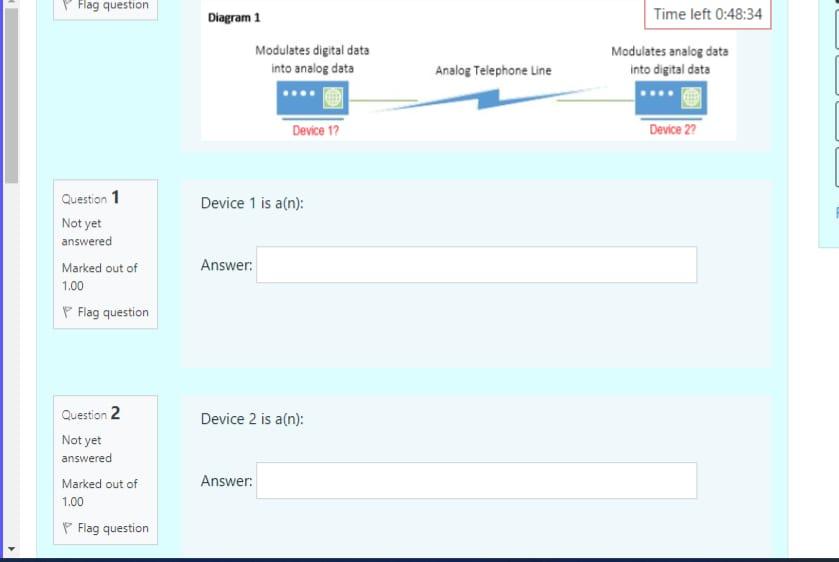Click the Question 1 answer input field
This screenshot has width=839, height=562.
[476, 264]
